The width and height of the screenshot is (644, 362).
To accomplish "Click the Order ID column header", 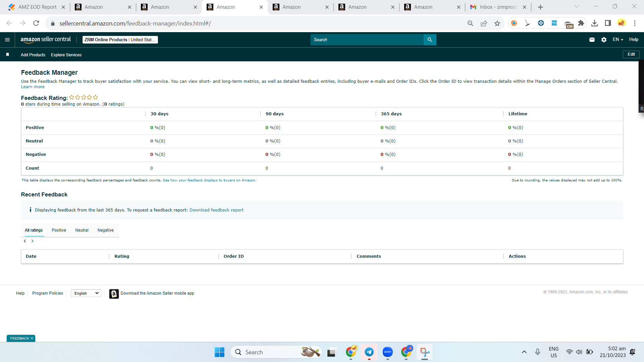I will pyautogui.click(x=234, y=256).
